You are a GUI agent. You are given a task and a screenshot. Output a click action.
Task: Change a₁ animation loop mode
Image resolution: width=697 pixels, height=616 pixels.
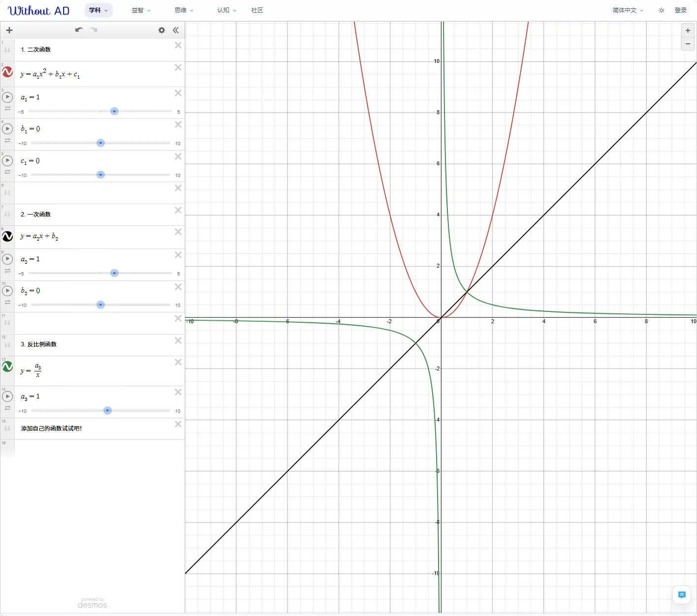click(x=7, y=109)
